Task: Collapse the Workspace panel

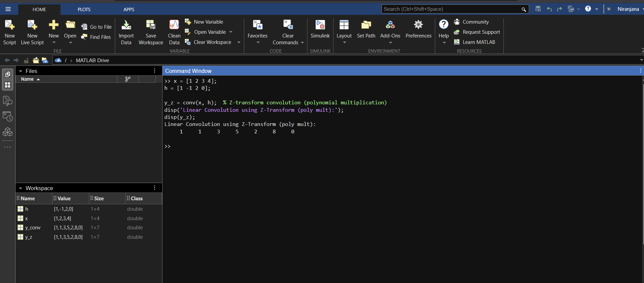Action: pos(21,188)
